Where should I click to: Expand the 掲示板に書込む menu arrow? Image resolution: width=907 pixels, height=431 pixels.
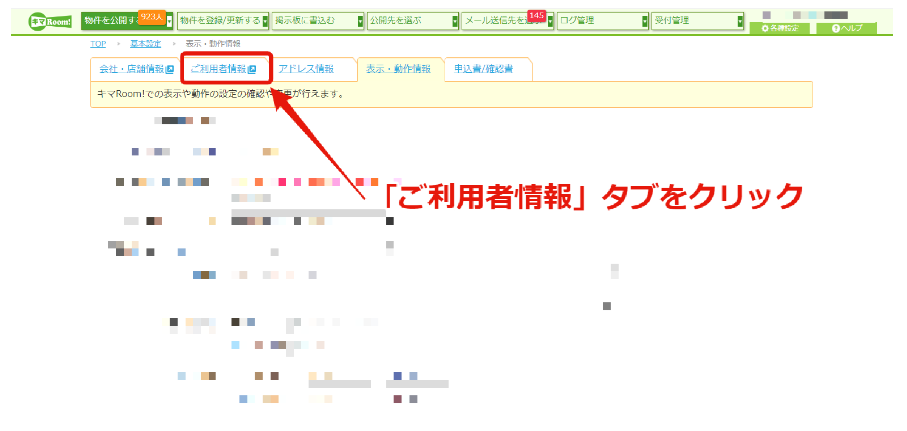point(360,21)
